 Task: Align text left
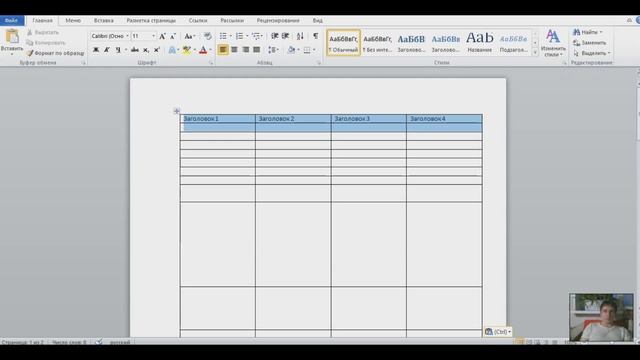coord(223,50)
